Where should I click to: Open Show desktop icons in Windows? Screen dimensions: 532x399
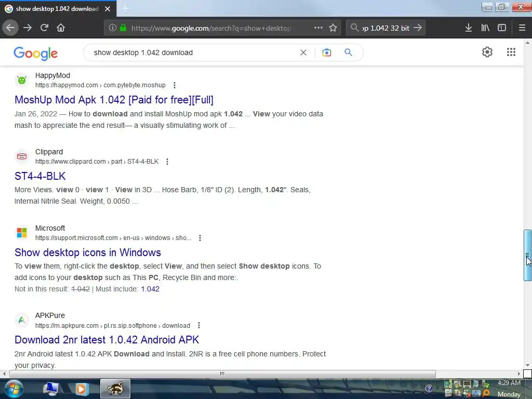pos(87,252)
